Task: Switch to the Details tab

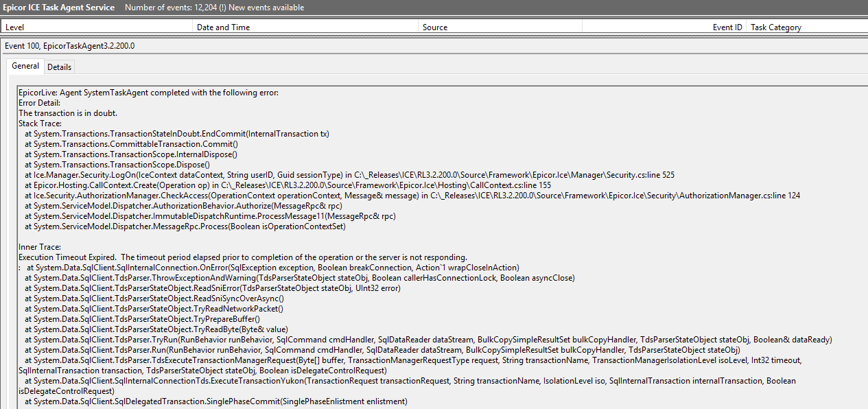Action: click(x=60, y=67)
